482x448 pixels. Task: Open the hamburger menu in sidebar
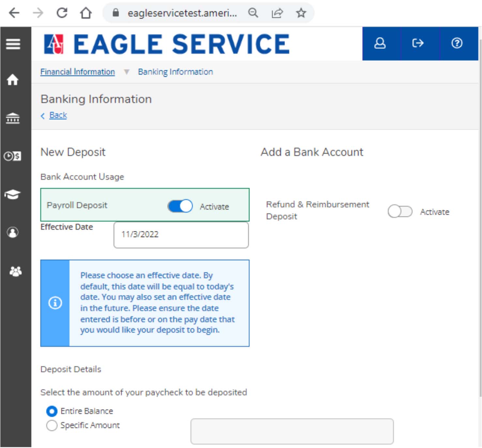[13, 44]
